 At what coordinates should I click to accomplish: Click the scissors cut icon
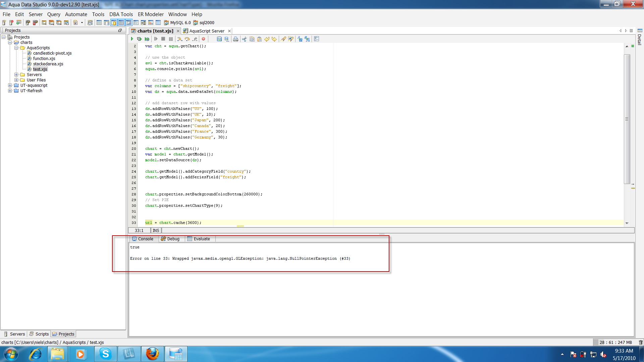[244, 39]
